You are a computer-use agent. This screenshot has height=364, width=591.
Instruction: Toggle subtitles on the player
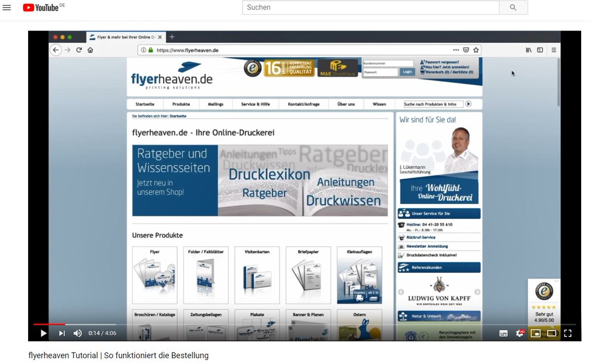tap(503, 333)
